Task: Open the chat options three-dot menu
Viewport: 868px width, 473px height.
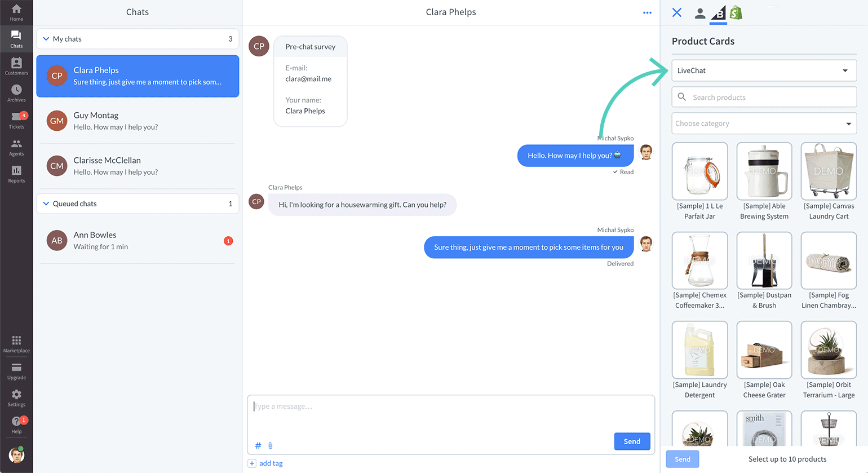Action: coord(647,12)
